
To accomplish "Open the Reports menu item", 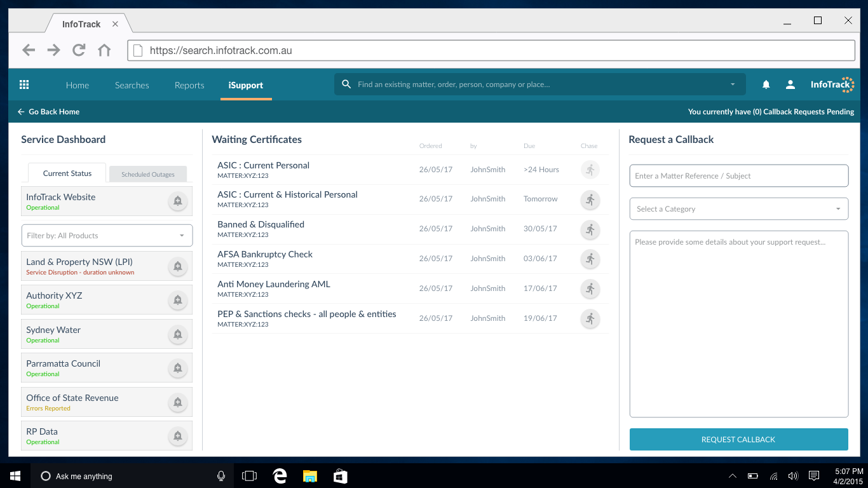I will tap(189, 85).
